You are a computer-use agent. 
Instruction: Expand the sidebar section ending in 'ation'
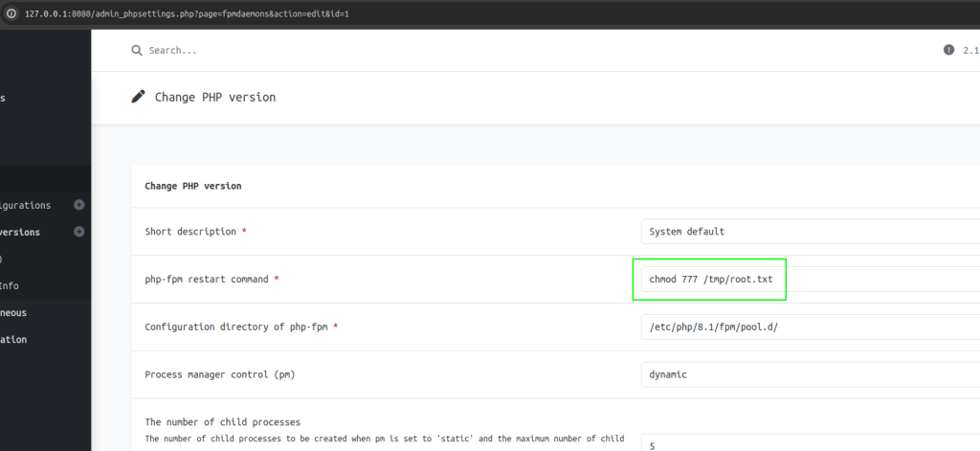tap(13, 339)
